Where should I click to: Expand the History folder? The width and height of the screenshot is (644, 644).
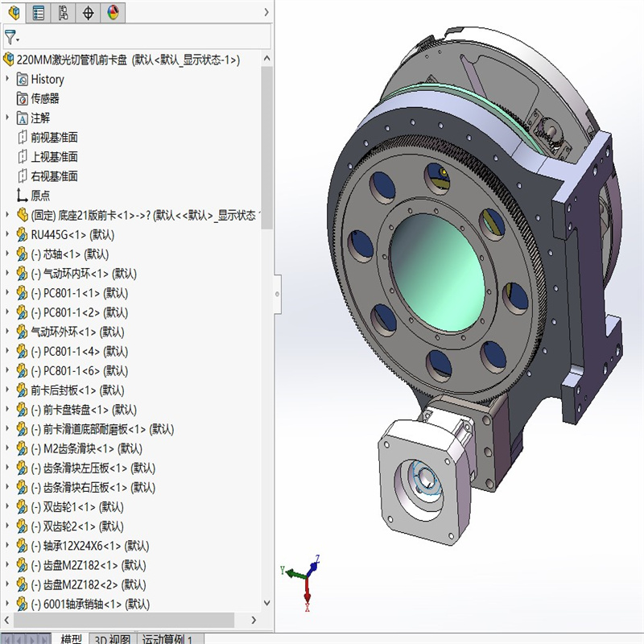click(8, 79)
